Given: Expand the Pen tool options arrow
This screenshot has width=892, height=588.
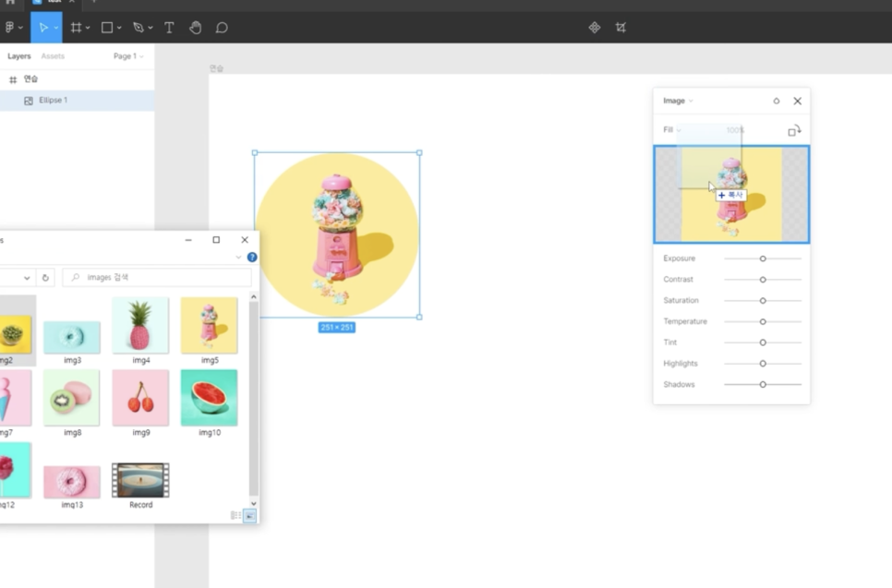Looking at the screenshot, I should coord(151,28).
